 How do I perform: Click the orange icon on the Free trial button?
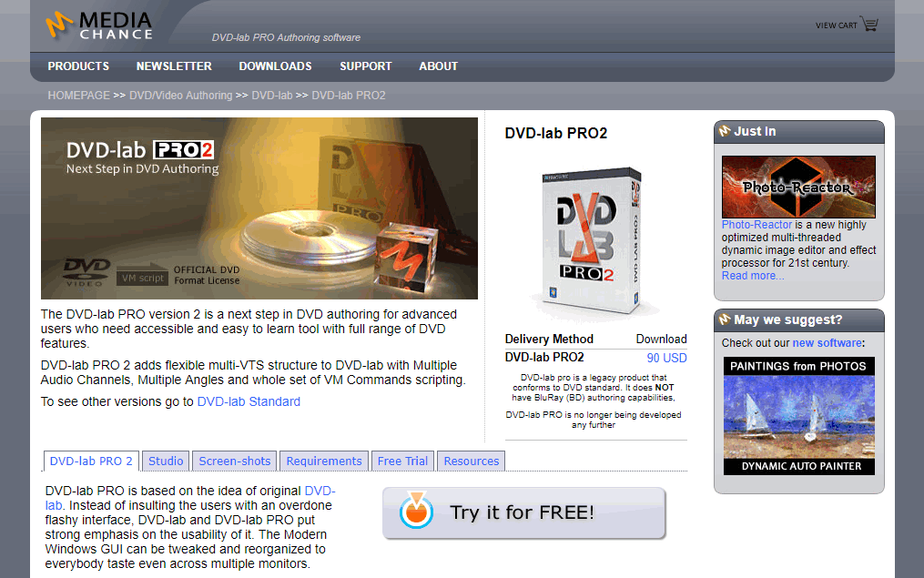pyautogui.click(x=415, y=512)
